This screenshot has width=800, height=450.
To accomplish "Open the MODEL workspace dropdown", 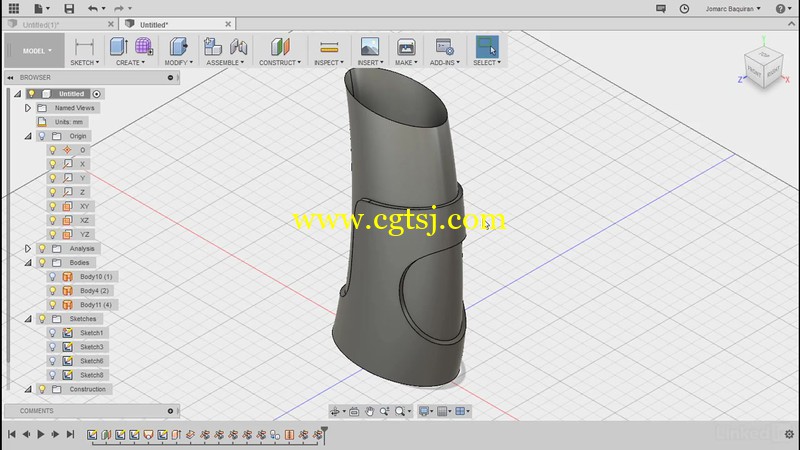I will [35, 51].
